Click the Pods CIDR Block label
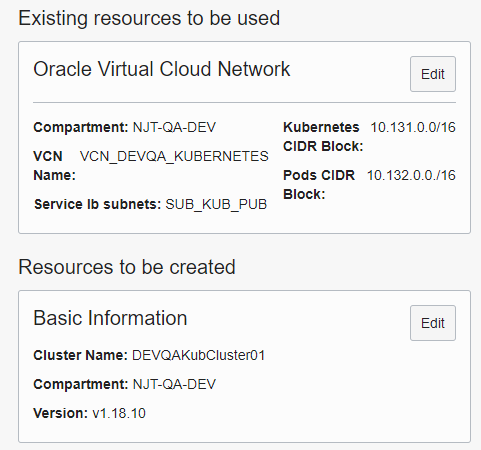The width and height of the screenshot is (481, 450). pos(319,185)
